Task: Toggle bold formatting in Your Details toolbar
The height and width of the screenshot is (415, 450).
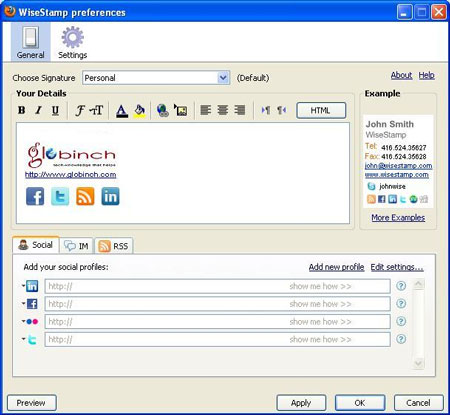Action: click(x=22, y=110)
